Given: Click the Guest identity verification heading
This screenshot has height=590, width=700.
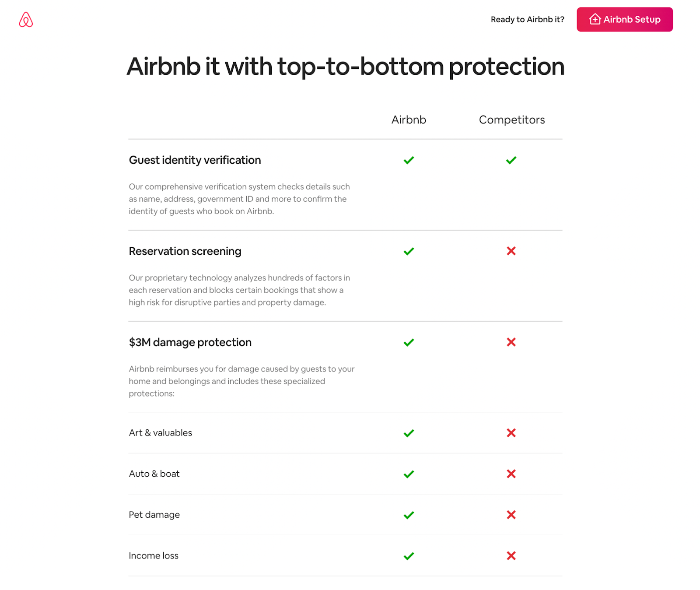Looking at the screenshot, I should [195, 160].
